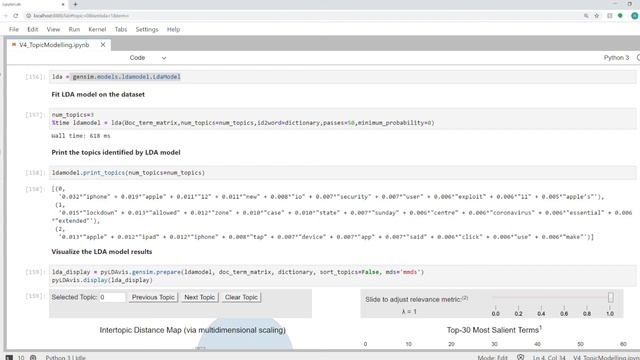Image resolution: width=640 pixels, height=360 pixels.
Task: Click the num_topics=3 code cell
Action: click(342, 119)
